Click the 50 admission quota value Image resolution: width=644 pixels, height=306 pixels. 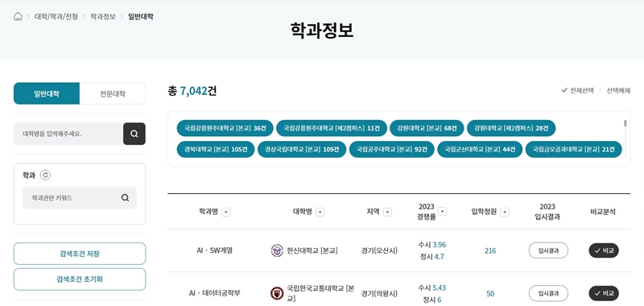tap(490, 294)
